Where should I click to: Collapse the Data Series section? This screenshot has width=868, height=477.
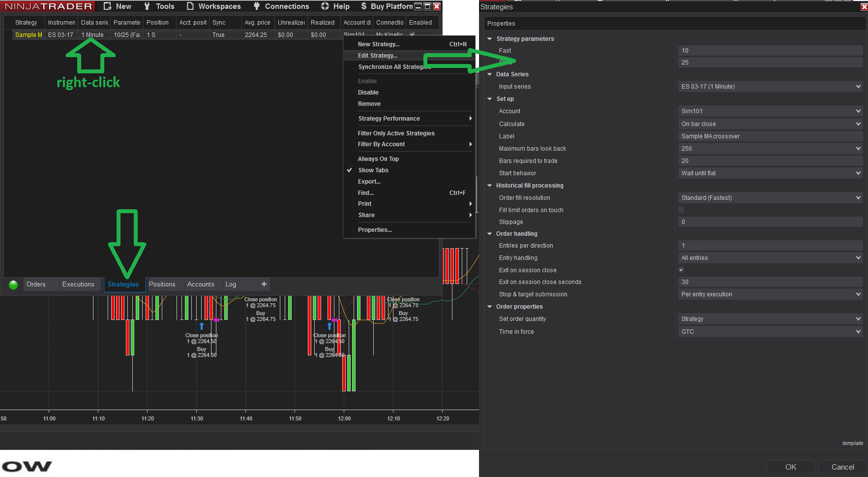pyautogui.click(x=490, y=74)
